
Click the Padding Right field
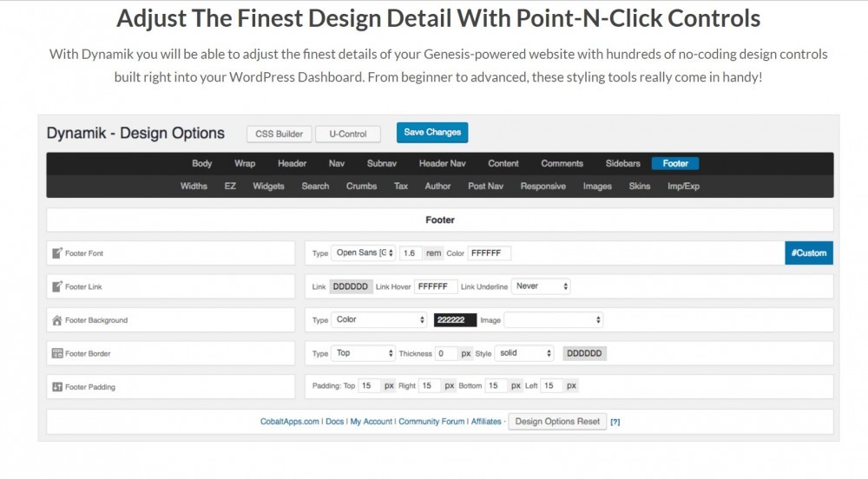click(430, 385)
